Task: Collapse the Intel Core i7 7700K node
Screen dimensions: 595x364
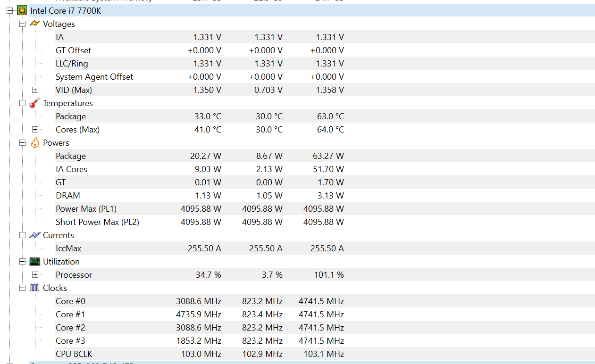Action: [9, 10]
